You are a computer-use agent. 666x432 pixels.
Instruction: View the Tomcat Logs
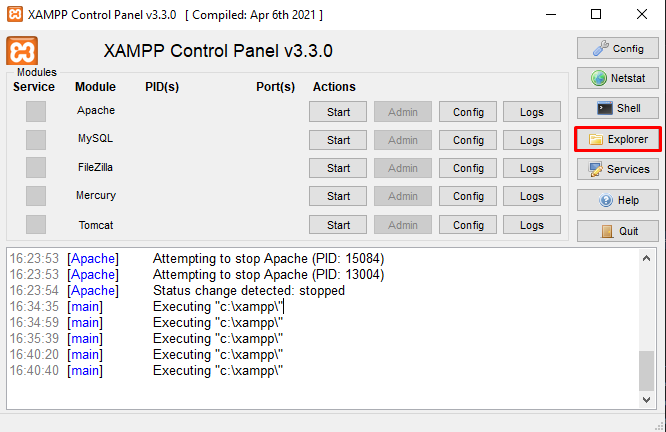click(532, 225)
